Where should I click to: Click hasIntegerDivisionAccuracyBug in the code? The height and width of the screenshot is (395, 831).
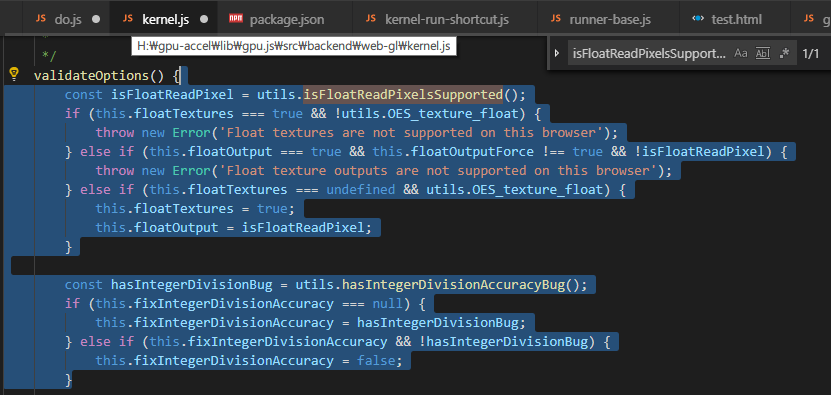coord(453,285)
